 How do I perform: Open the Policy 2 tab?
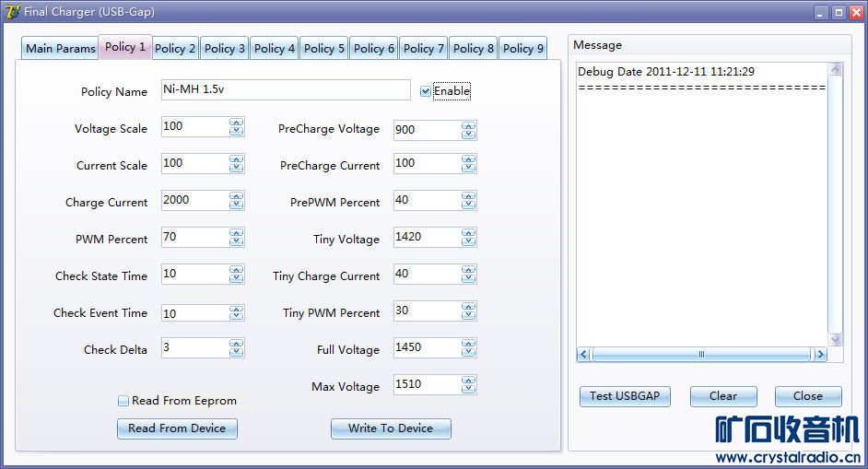(x=175, y=48)
